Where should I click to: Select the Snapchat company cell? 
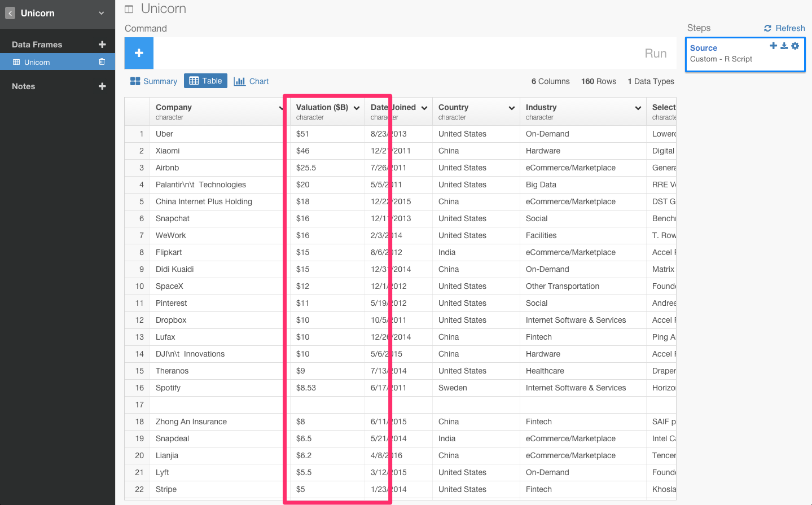click(220, 218)
